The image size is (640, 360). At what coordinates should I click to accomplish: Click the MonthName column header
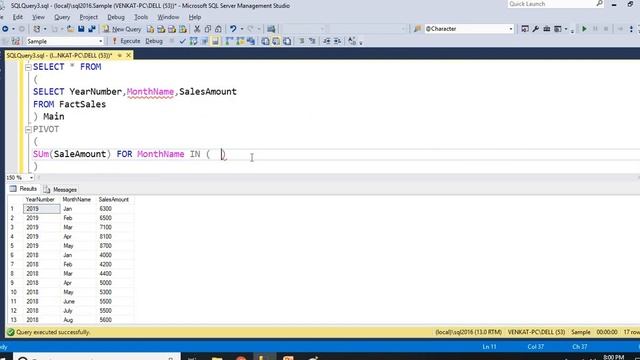pos(77,200)
